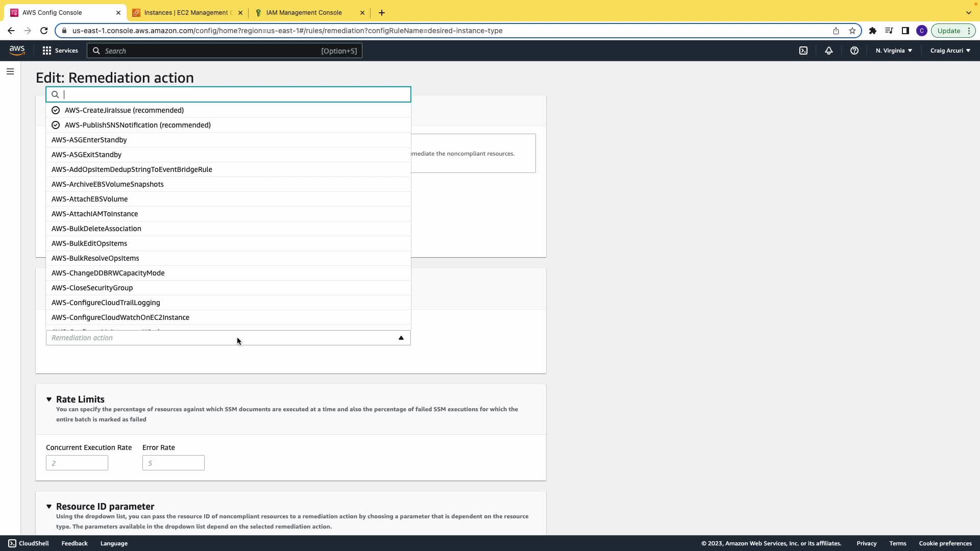Collapse the Rate Limits section
The width and height of the screenshot is (980, 551).
pos(49,399)
